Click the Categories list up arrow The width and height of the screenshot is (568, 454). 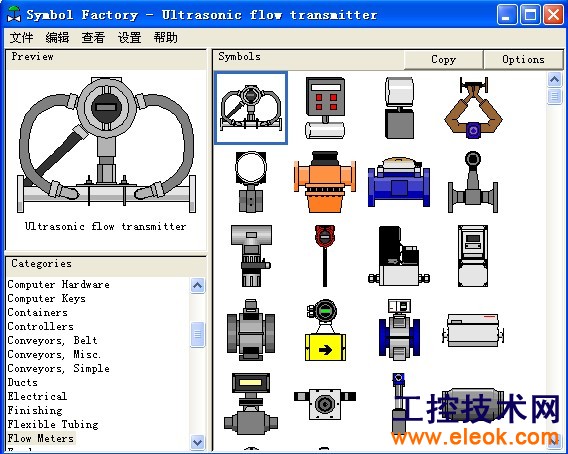[197, 286]
